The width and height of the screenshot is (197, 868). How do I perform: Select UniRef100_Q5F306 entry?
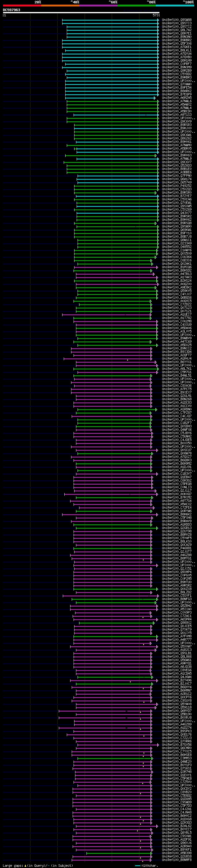pos(177,43)
